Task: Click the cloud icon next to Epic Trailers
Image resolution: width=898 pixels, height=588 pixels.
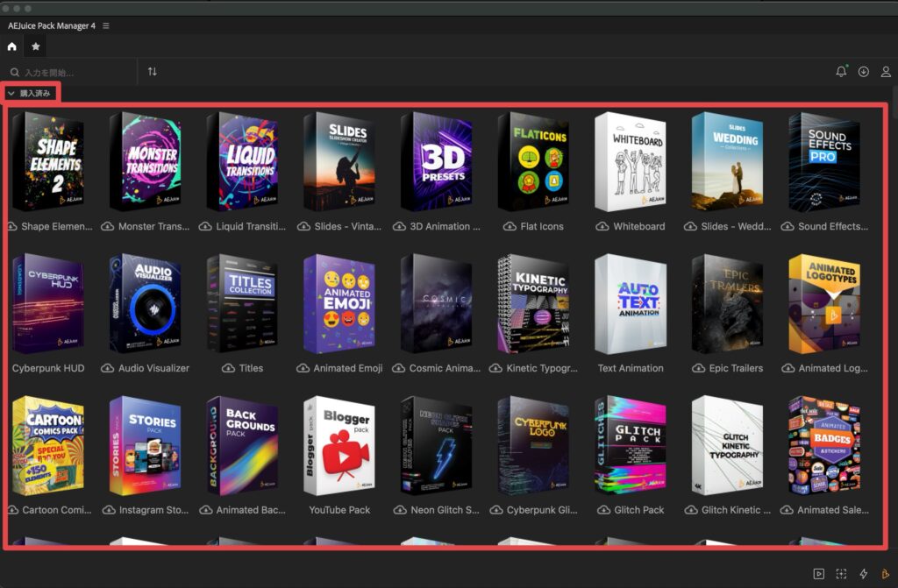Action: [699, 368]
